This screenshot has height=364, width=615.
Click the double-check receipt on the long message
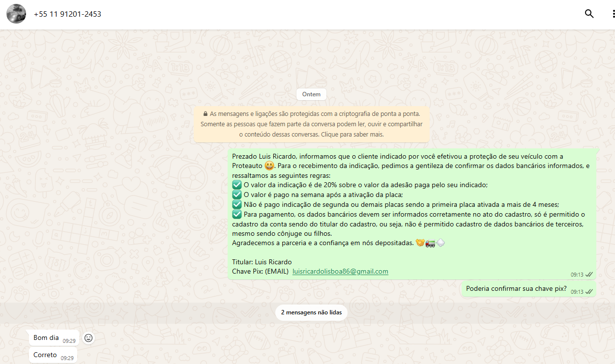[x=589, y=275]
